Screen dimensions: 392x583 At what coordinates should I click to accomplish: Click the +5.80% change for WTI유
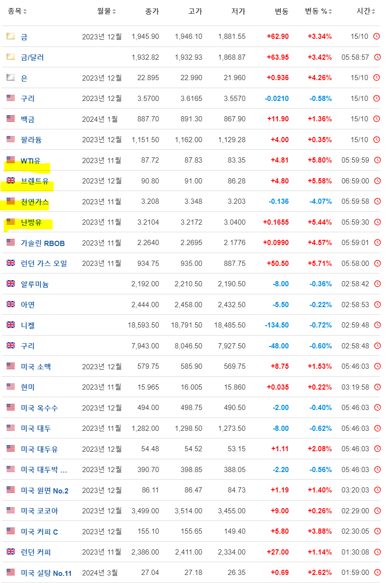click(319, 160)
